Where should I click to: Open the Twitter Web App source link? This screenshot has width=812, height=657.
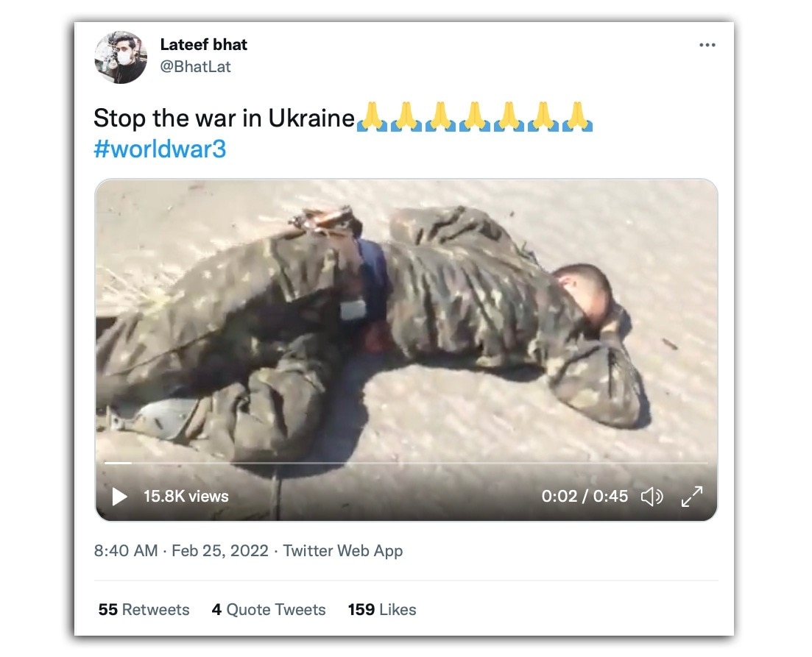[x=343, y=550]
